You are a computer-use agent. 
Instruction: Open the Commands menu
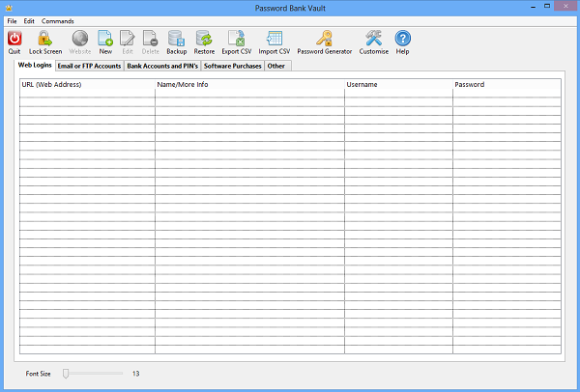(58, 21)
